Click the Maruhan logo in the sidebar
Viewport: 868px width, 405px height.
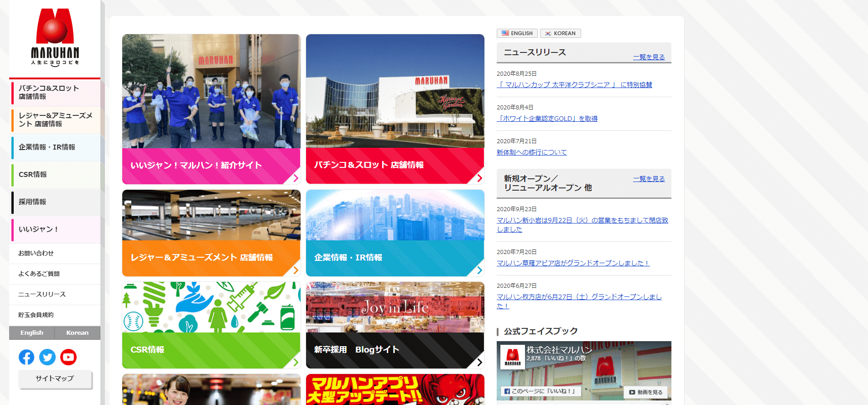tap(55, 37)
